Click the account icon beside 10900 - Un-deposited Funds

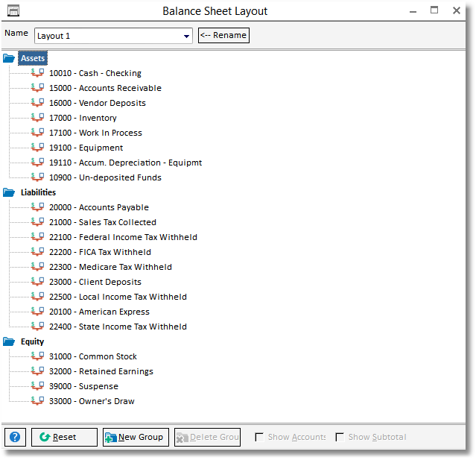38,177
